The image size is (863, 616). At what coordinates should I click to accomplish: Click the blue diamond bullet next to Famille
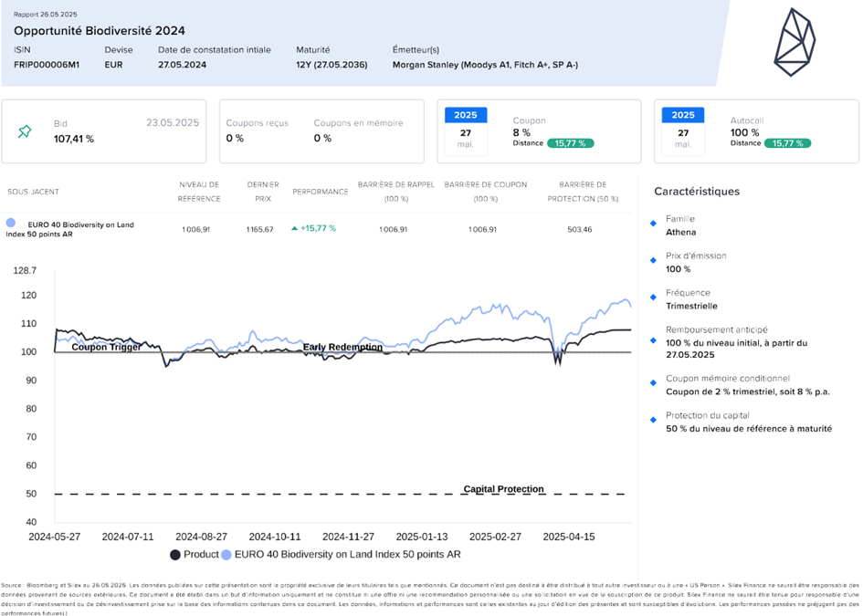pos(653,224)
